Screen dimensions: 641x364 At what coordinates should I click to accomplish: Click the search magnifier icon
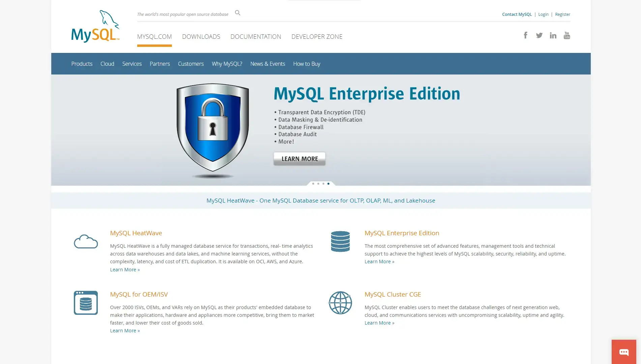click(x=238, y=13)
